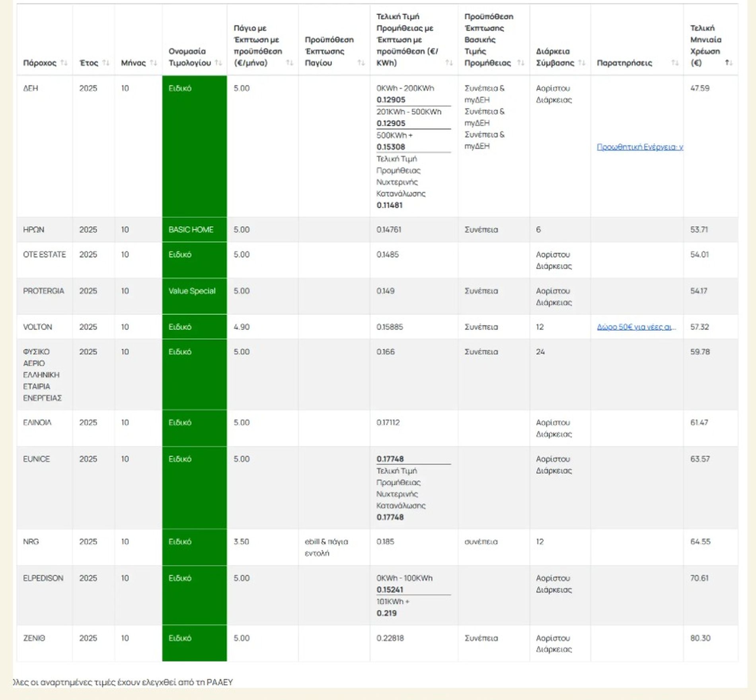Click the ΔΕΗ provider cell
Image resolution: width=756 pixels, height=700 pixels.
[31, 88]
